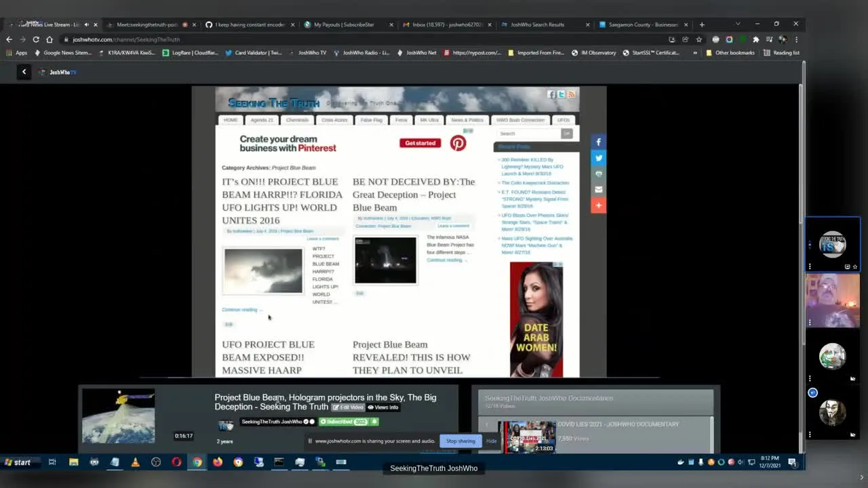
Task: Click the Windows start button
Action: click(x=18, y=462)
